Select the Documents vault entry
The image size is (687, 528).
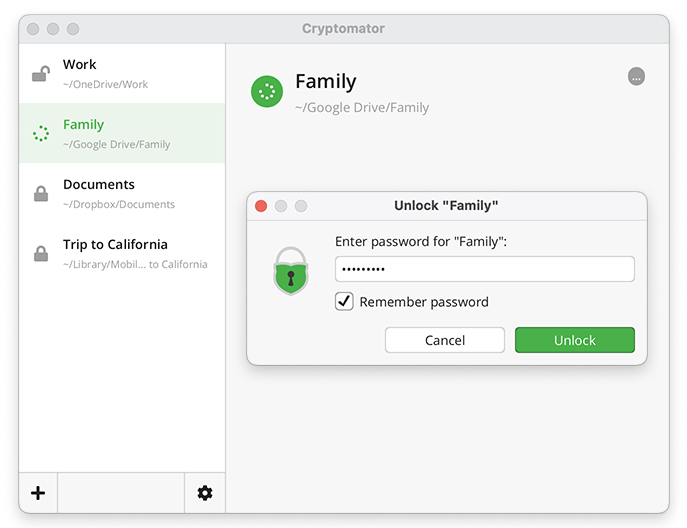click(122, 194)
